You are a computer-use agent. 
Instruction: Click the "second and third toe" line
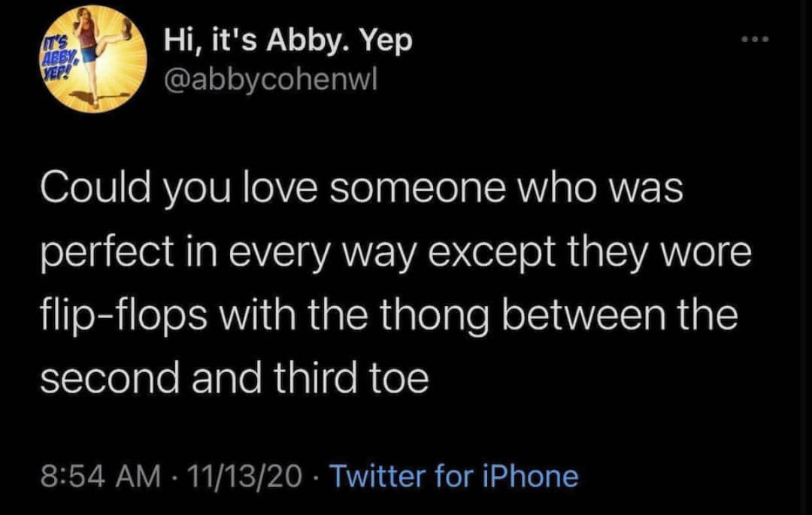point(233,380)
